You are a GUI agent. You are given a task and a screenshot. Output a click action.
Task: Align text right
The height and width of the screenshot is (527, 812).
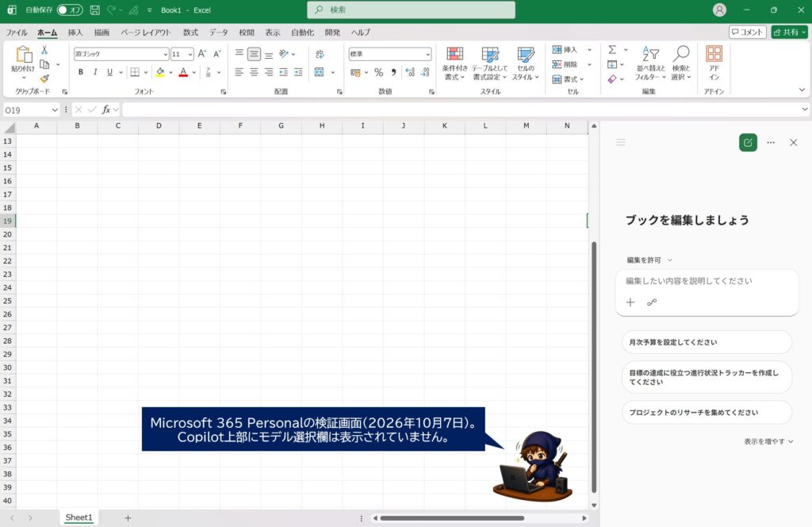(x=269, y=72)
